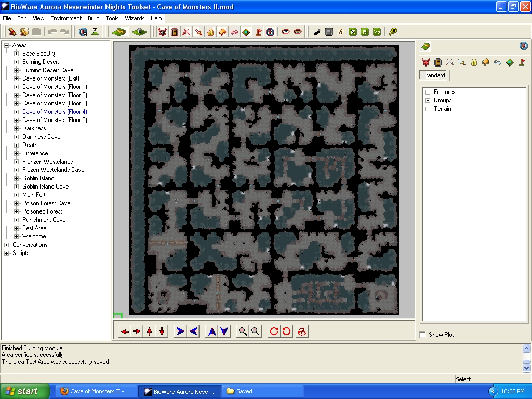This screenshot has width=532, height=399.
Task: Click the zoom out magnifier button
Action: point(255,331)
